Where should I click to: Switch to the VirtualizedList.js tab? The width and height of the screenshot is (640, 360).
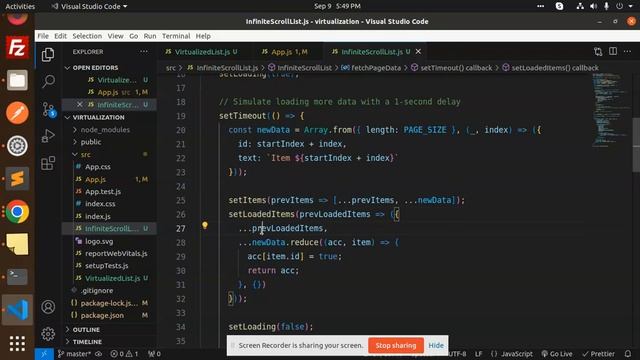(202, 52)
